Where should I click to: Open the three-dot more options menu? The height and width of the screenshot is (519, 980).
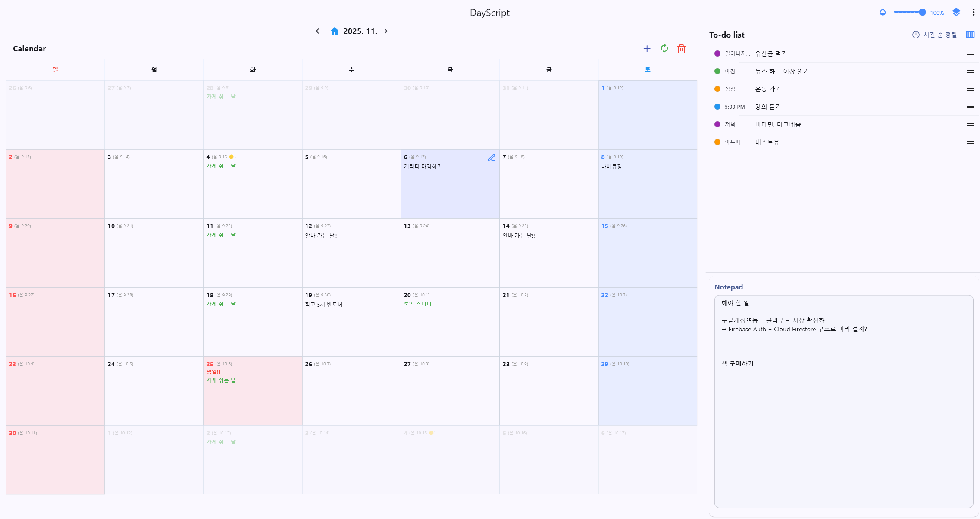tap(973, 12)
